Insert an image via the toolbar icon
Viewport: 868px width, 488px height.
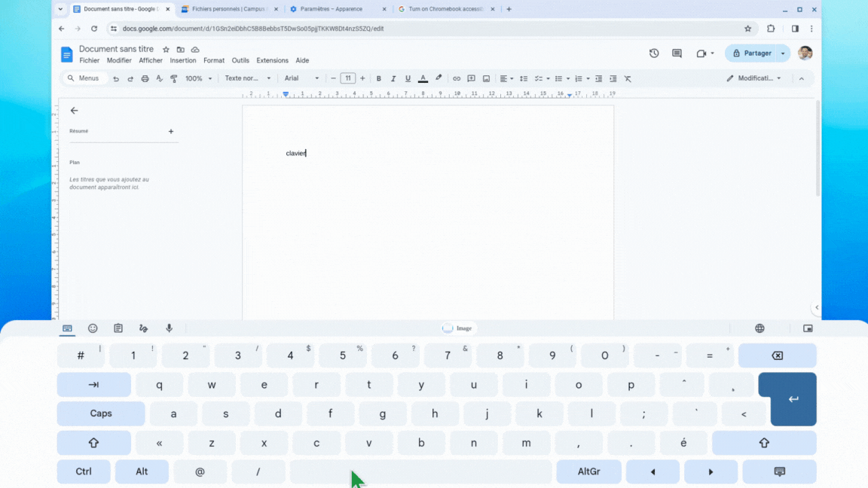coord(486,78)
